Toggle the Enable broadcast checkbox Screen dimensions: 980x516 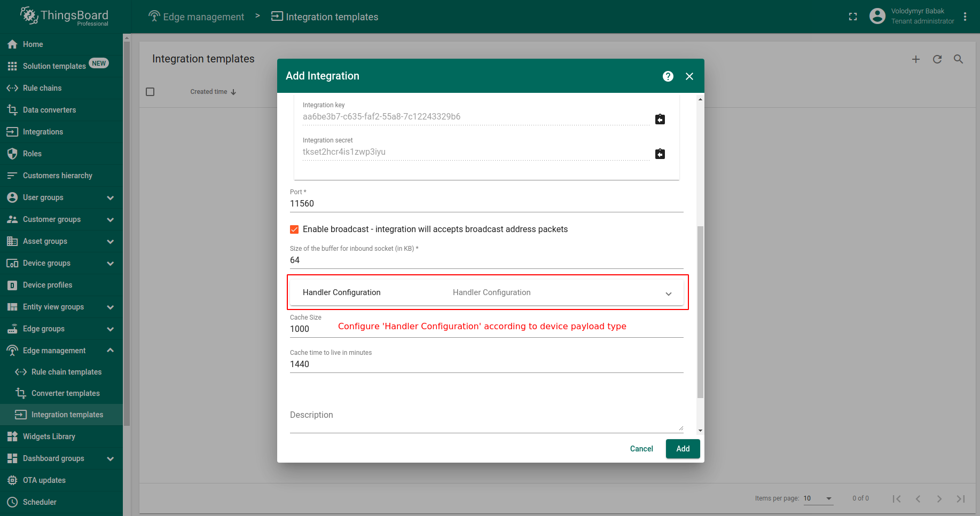(x=294, y=229)
